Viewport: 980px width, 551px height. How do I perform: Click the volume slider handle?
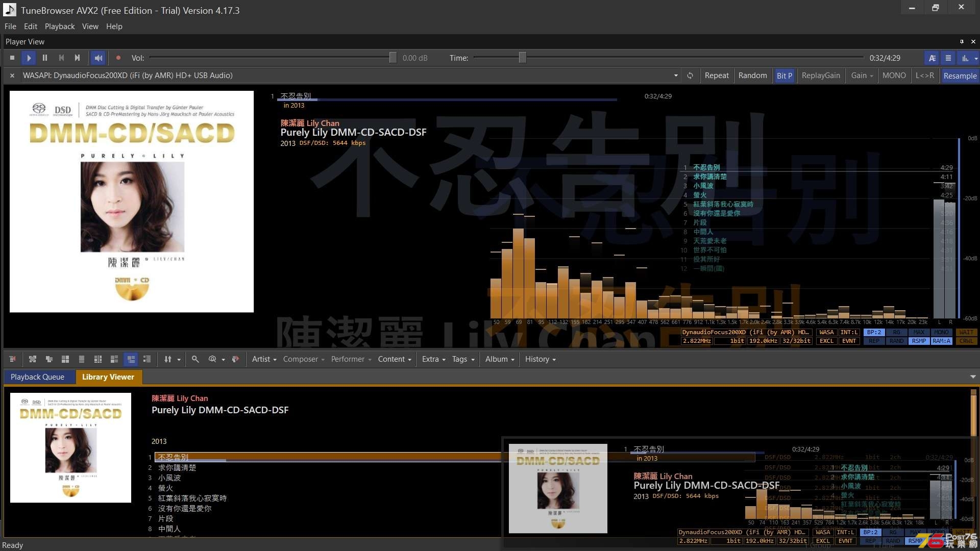coord(393,58)
